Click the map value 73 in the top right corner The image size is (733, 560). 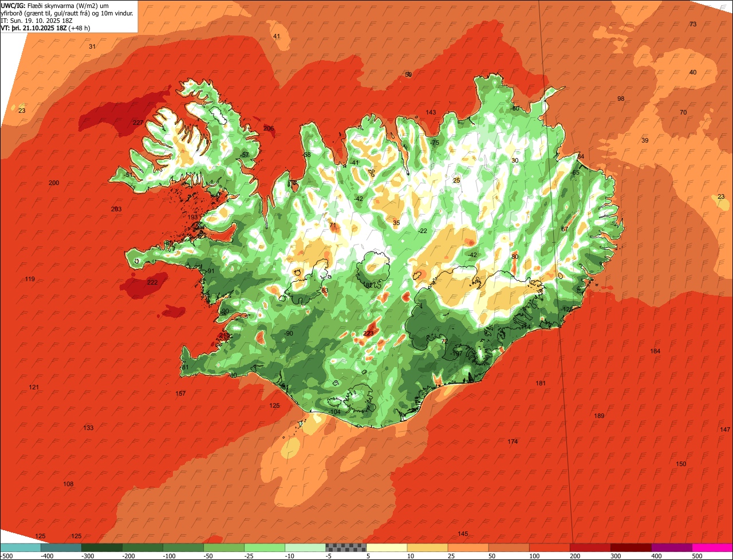693,24
